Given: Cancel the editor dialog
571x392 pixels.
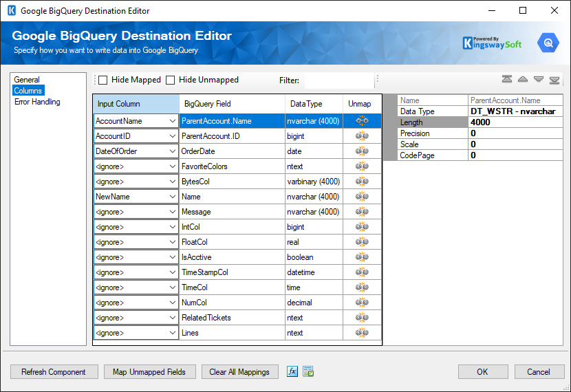Looking at the screenshot, I should [x=539, y=372].
